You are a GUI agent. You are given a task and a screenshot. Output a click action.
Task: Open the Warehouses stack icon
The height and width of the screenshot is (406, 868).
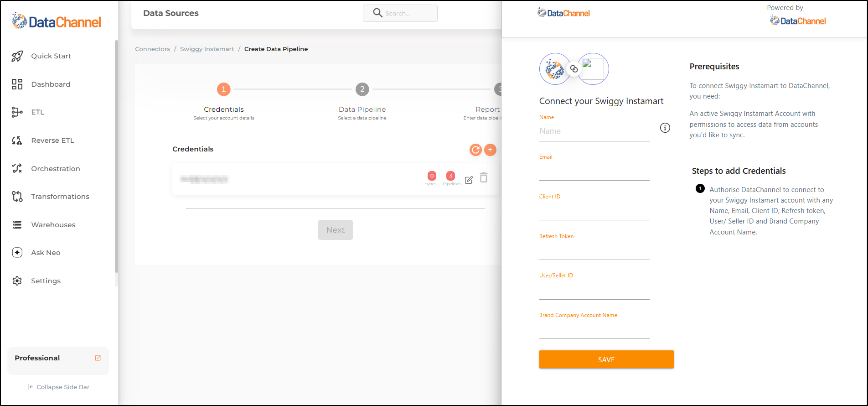17,224
